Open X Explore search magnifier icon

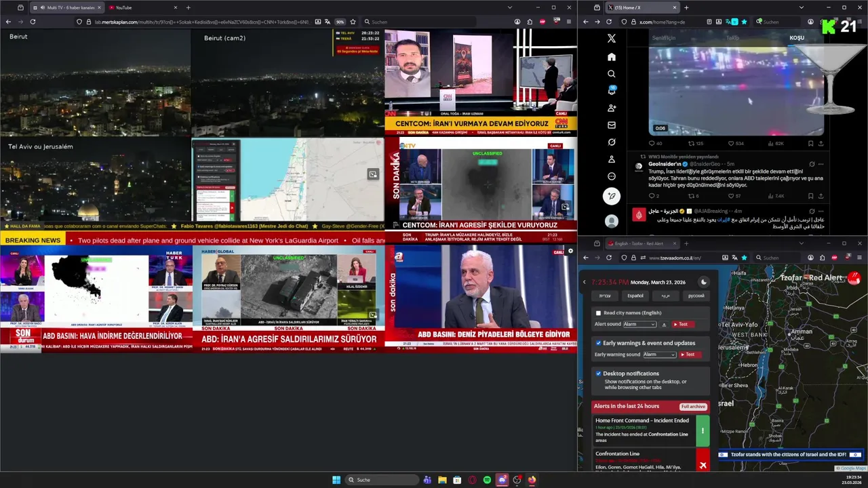[x=611, y=74]
